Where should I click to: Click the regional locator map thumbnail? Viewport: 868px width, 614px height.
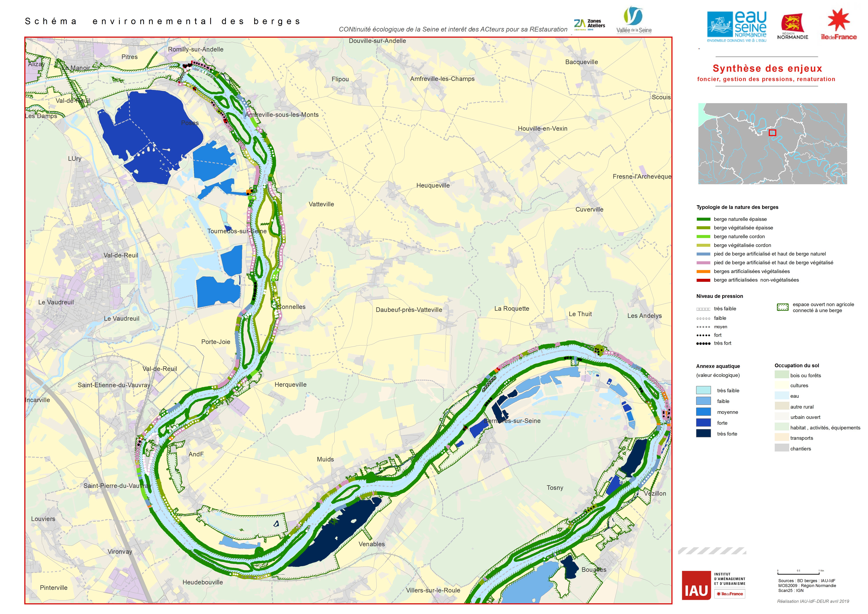[x=772, y=144]
